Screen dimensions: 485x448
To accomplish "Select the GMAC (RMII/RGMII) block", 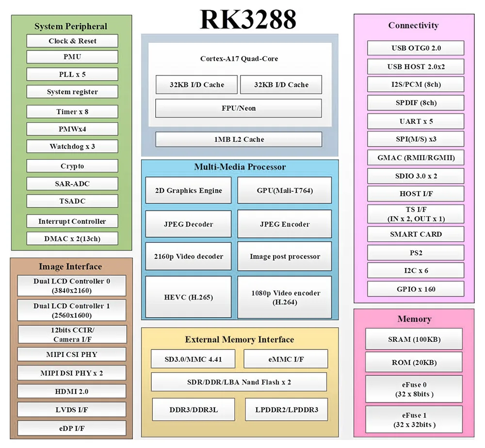I will 416,158.
